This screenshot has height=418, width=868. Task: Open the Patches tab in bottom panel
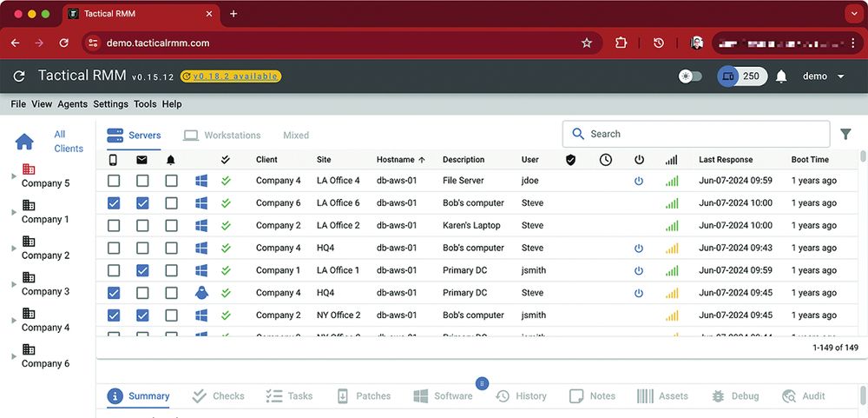(364, 395)
